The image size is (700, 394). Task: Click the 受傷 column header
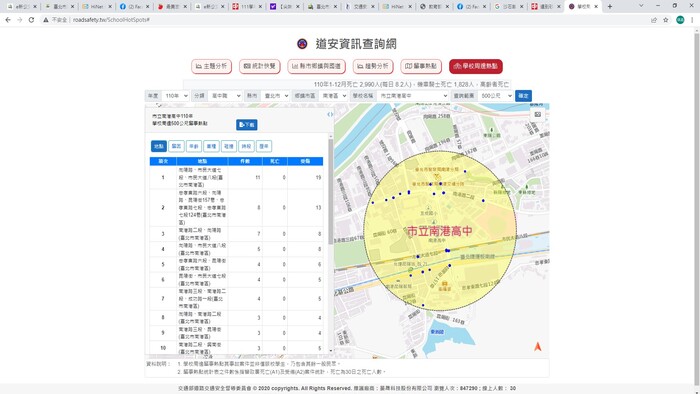point(305,161)
